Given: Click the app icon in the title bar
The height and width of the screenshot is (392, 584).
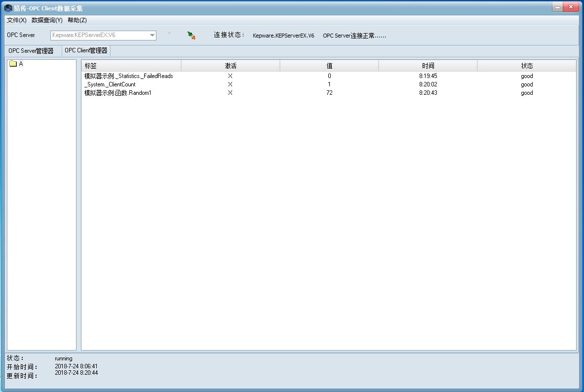Looking at the screenshot, I should coord(8,8).
